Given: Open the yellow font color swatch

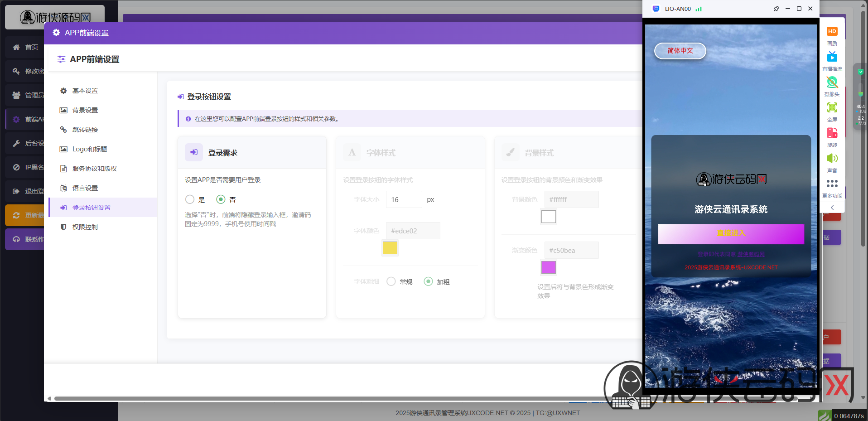Looking at the screenshot, I should point(390,248).
